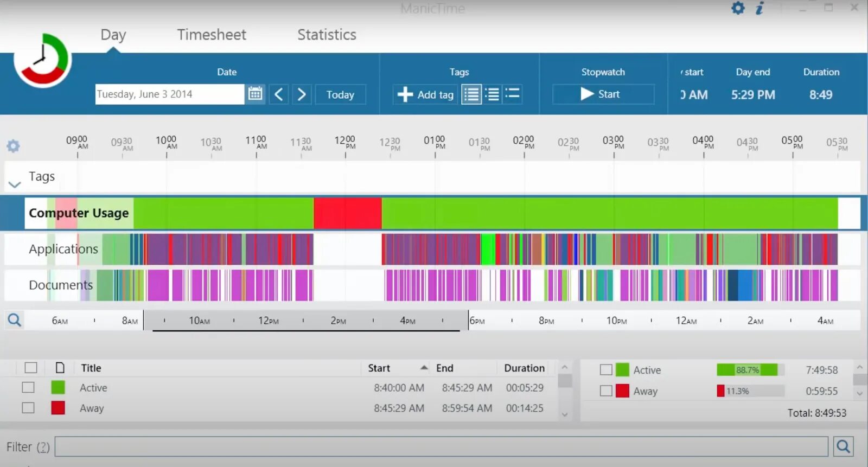Viewport: 868px width, 467px height.
Task: Click the 00:14:25 duration cell
Action: pyautogui.click(x=525, y=408)
